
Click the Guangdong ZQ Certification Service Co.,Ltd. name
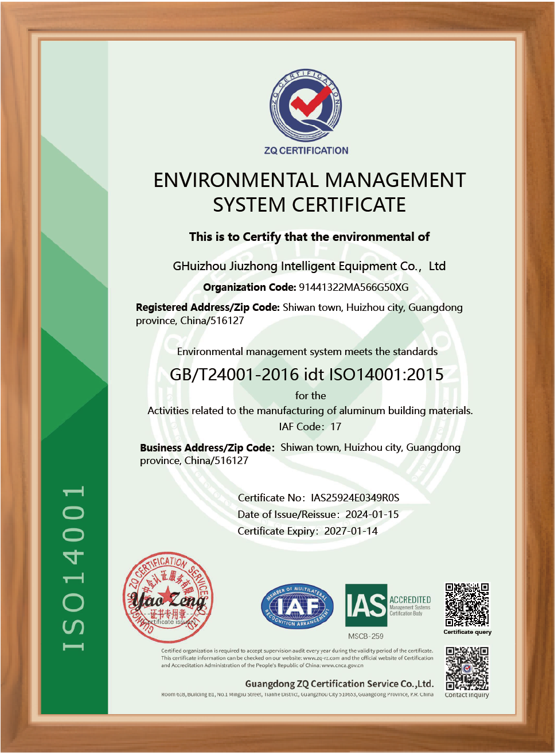coord(339,684)
